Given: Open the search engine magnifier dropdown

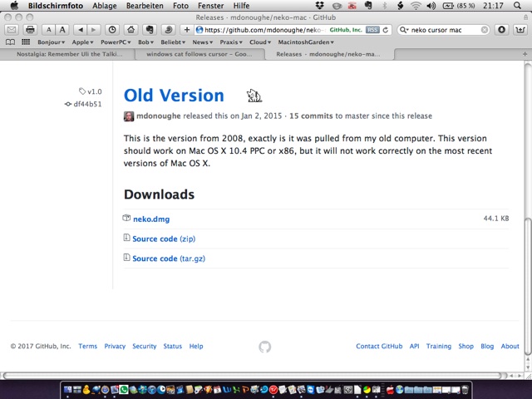Looking at the screenshot, I should point(404,30).
